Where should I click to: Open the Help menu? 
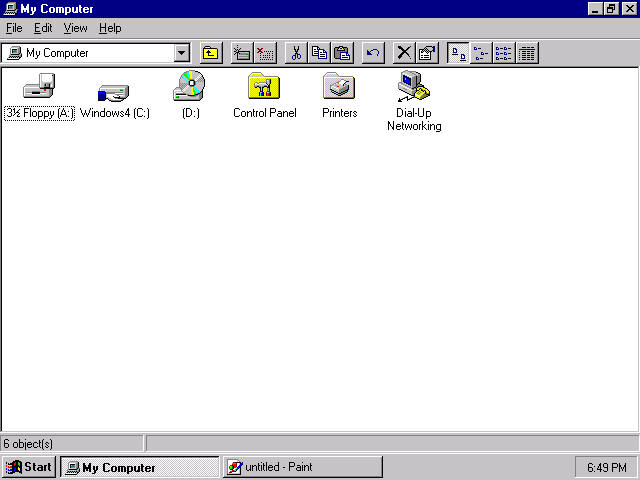[x=110, y=28]
